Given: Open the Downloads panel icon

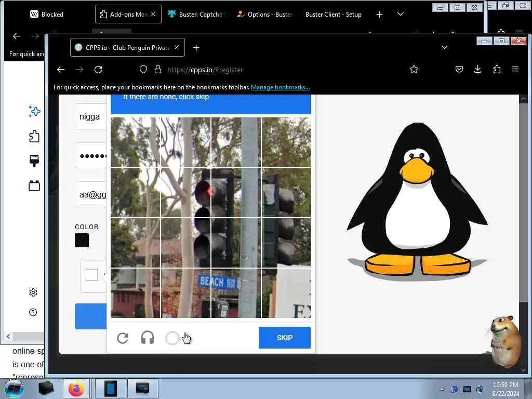Looking at the screenshot, I should click(478, 70).
